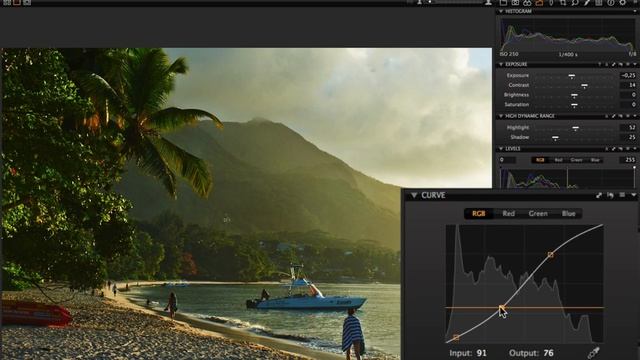The image size is (640, 360).
Task: Open the Histogram panel options arrow
Action: pyautogui.click(x=635, y=11)
